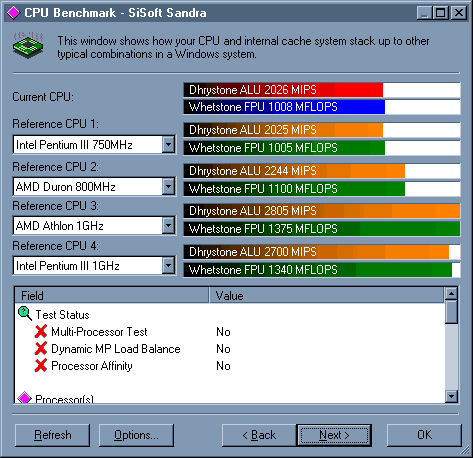Confirm with the OK button

(424, 435)
